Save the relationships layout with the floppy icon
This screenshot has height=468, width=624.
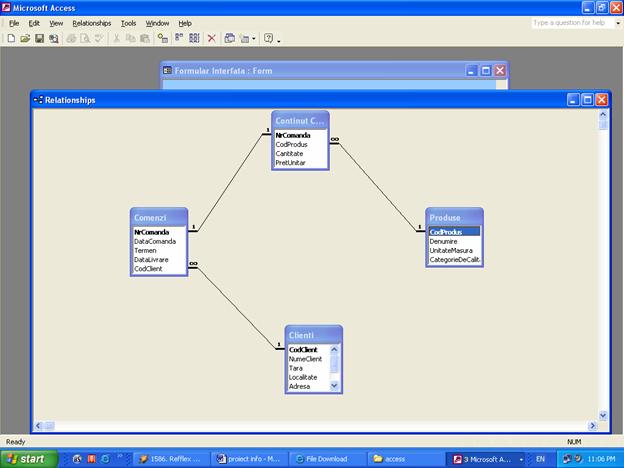point(39,38)
